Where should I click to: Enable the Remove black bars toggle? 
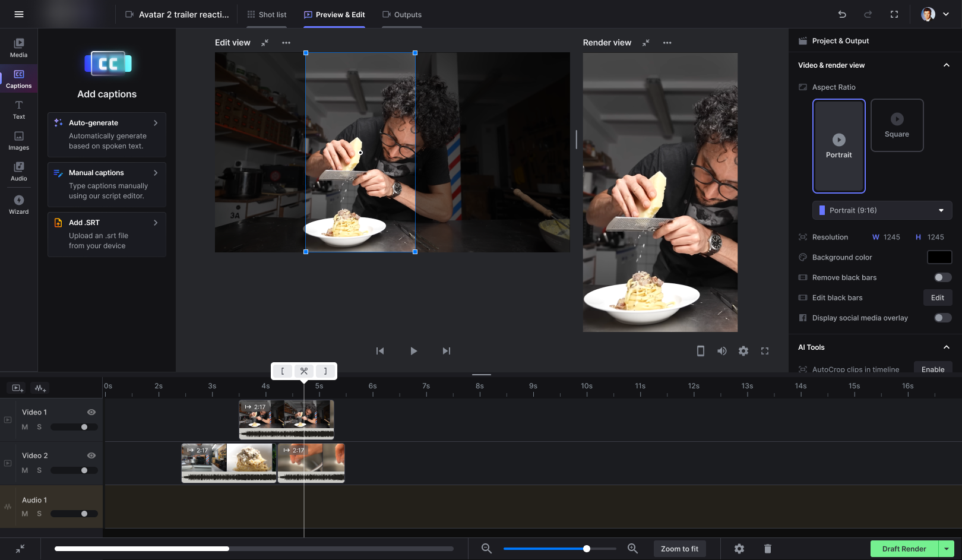coord(942,277)
